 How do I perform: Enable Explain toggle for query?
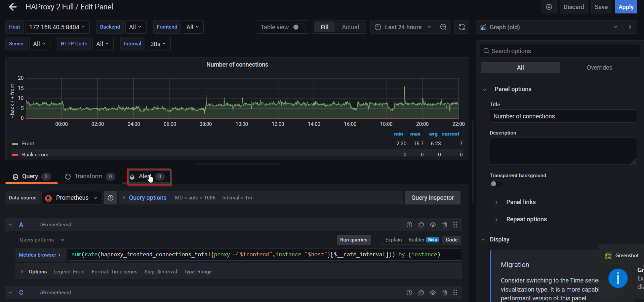point(393,240)
